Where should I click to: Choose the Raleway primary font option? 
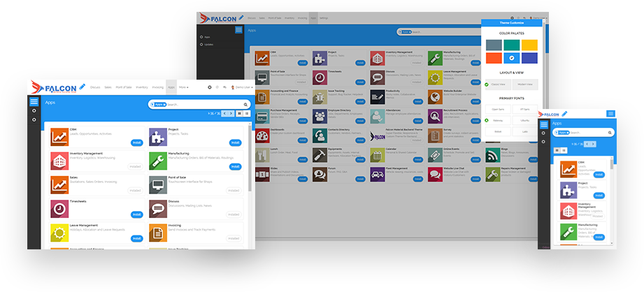(498, 121)
